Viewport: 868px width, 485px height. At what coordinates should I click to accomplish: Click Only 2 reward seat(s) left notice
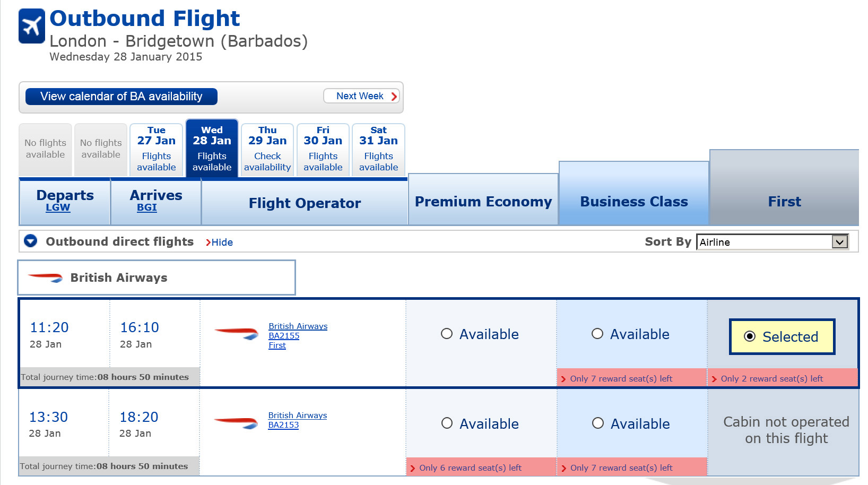click(x=771, y=379)
